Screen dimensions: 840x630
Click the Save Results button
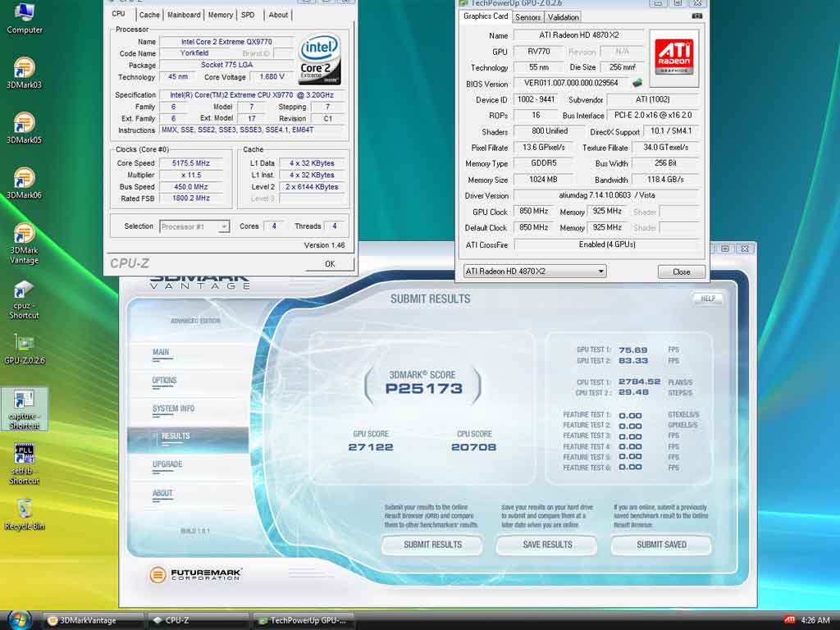click(547, 545)
